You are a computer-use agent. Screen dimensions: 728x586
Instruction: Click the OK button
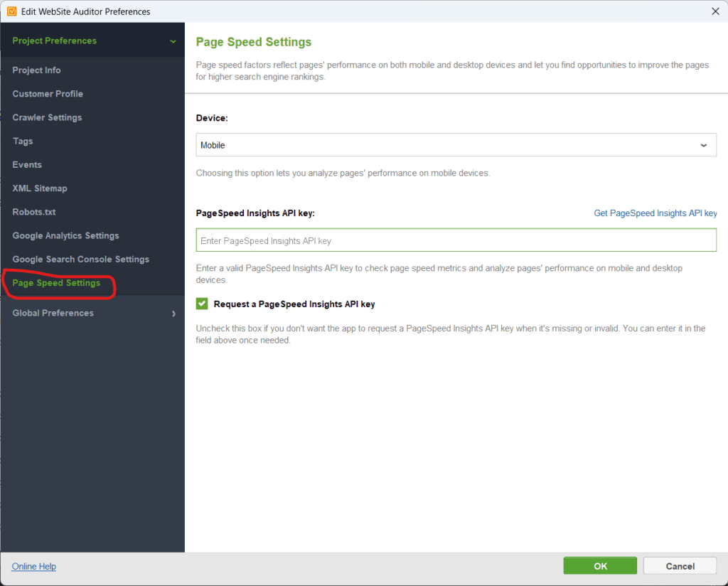click(x=600, y=565)
